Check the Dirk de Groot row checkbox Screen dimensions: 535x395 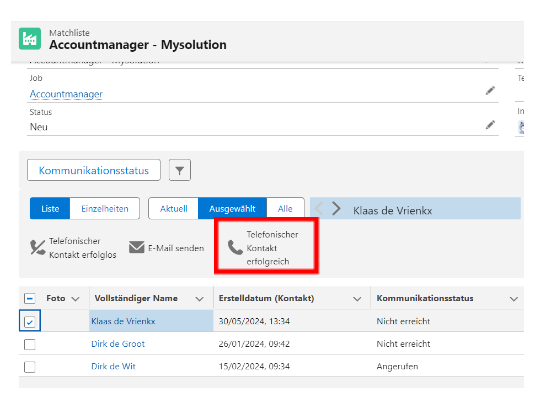[x=30, y=344]
